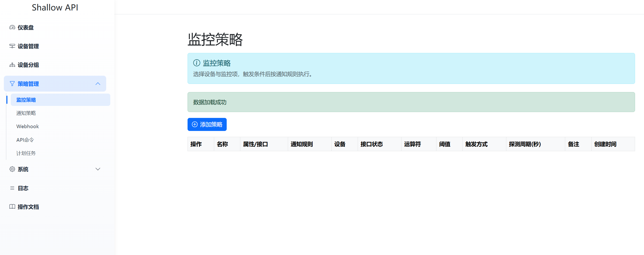
Task: Select the active 监控策略 submenu item
Action: (26, 100)
